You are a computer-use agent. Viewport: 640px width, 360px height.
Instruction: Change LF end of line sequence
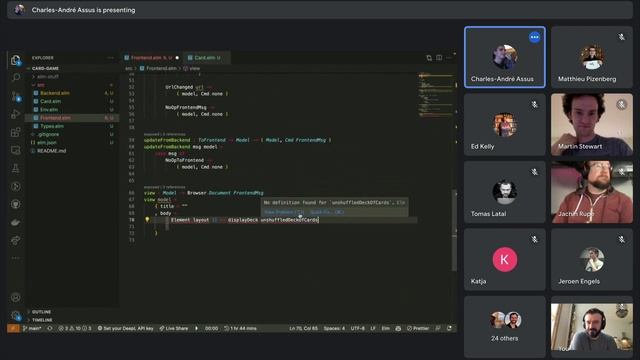373,328
